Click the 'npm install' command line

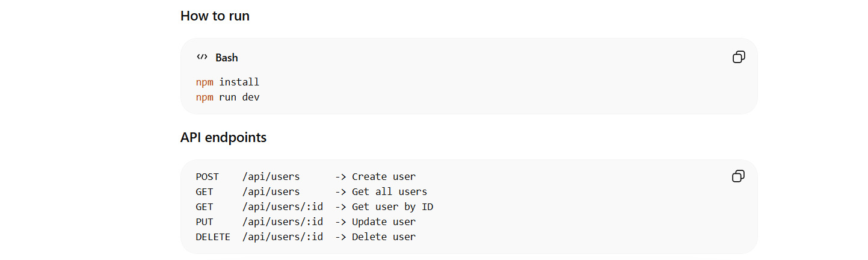click(x=227, y=82)
